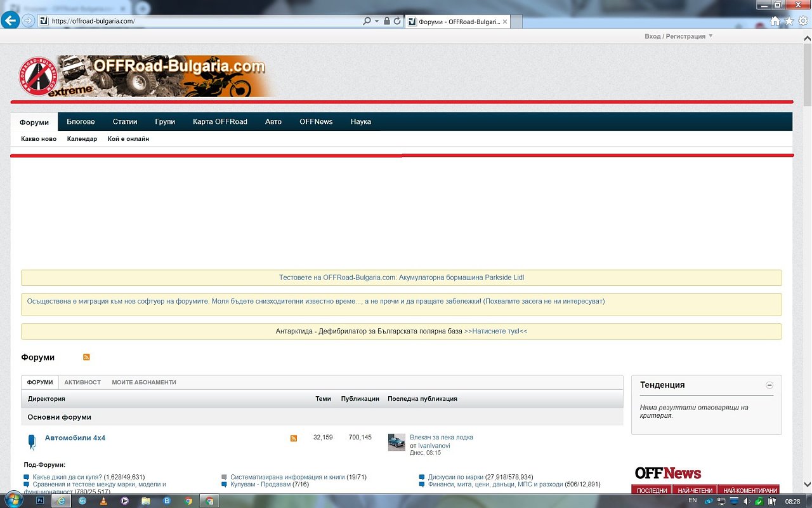Open the Parkside Lidl drill test announcement
Viewport: 812px width, 508px height.
pyautogui.click(x=402, y=277)
